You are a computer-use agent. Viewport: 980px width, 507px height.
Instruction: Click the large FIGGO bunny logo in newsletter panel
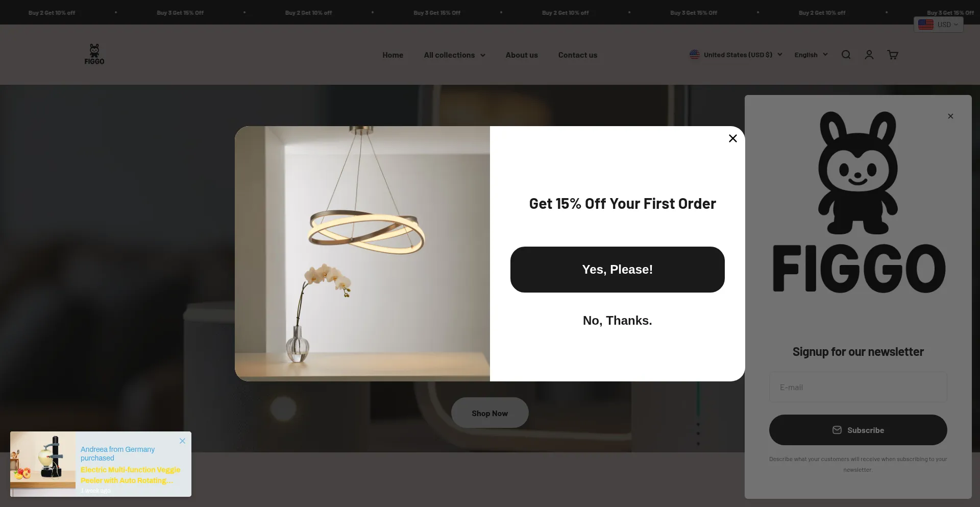[x=859, y=202]
